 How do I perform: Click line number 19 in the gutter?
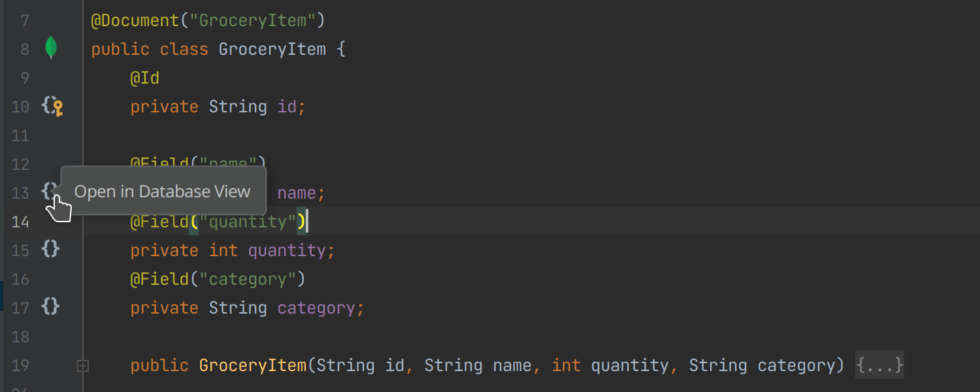[x=20, y=365]
